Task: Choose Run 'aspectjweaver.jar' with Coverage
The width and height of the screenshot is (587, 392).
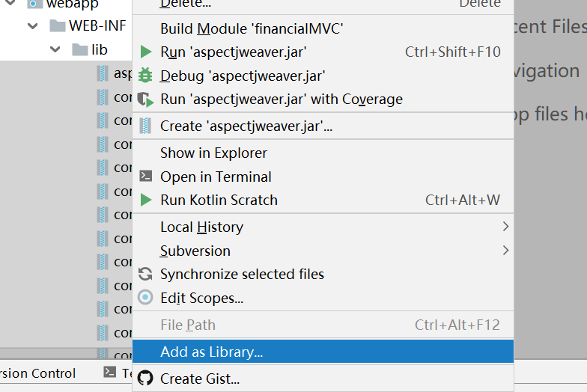Action: point(323,99)
